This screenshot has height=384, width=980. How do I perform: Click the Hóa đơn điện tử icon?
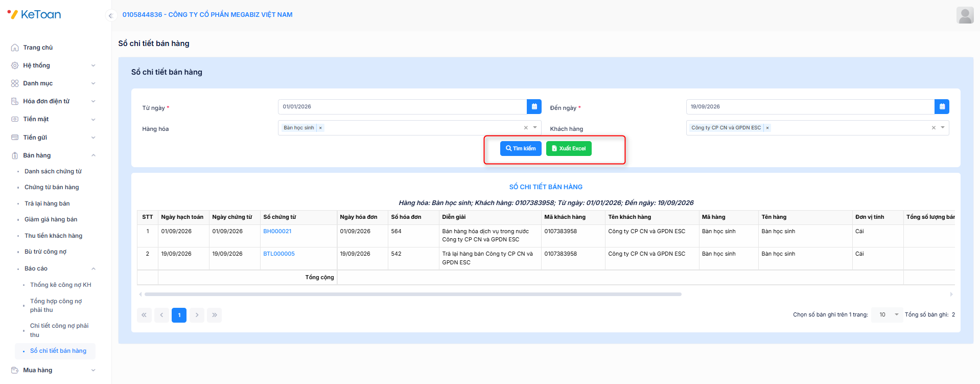[x=15, y=101]
